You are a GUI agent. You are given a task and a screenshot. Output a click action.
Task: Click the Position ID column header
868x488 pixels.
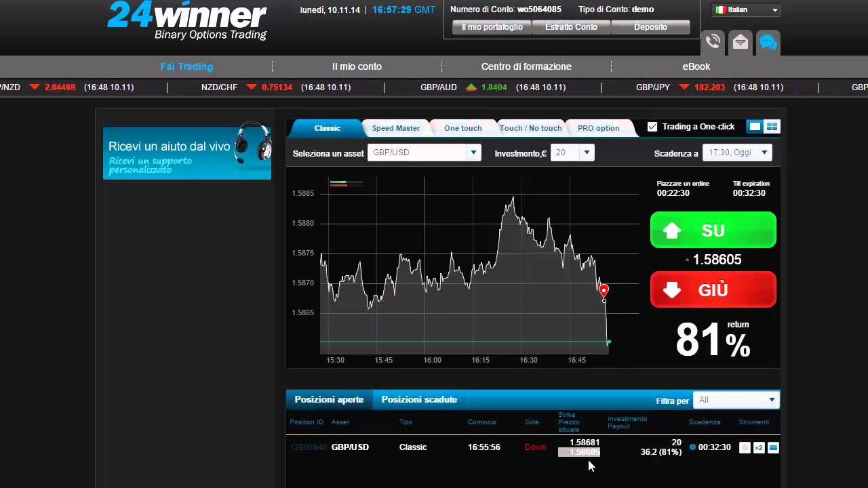(307, 422)
